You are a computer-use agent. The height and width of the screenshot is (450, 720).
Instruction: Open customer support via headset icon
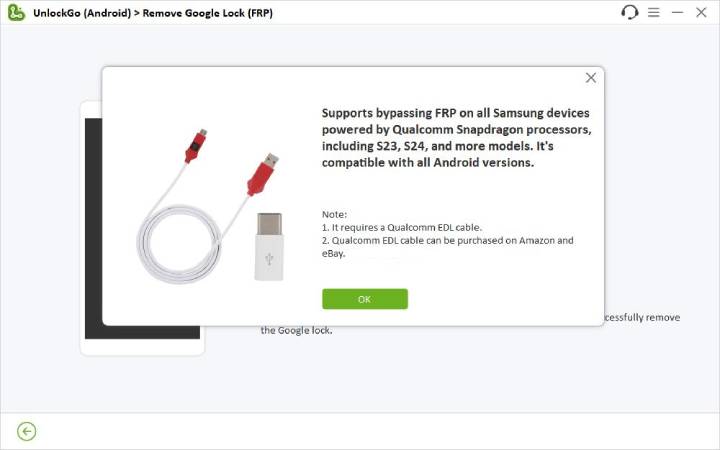point(629,13)
